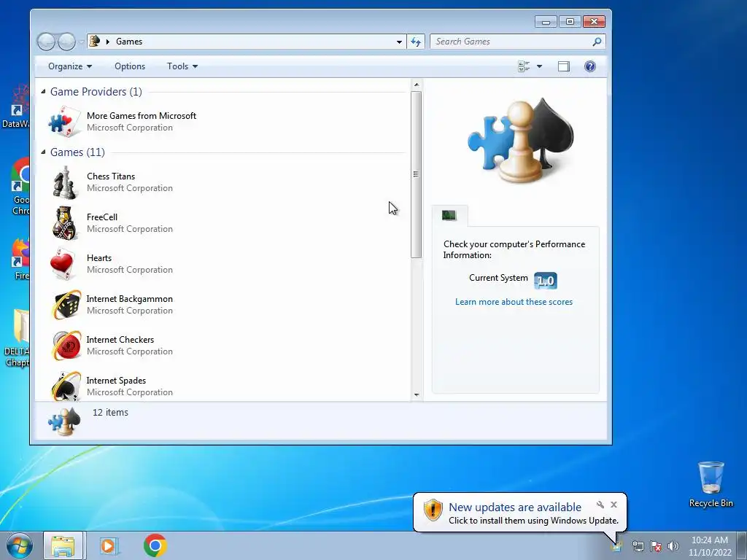Expand the address bar history dropdown

[399, 42]
